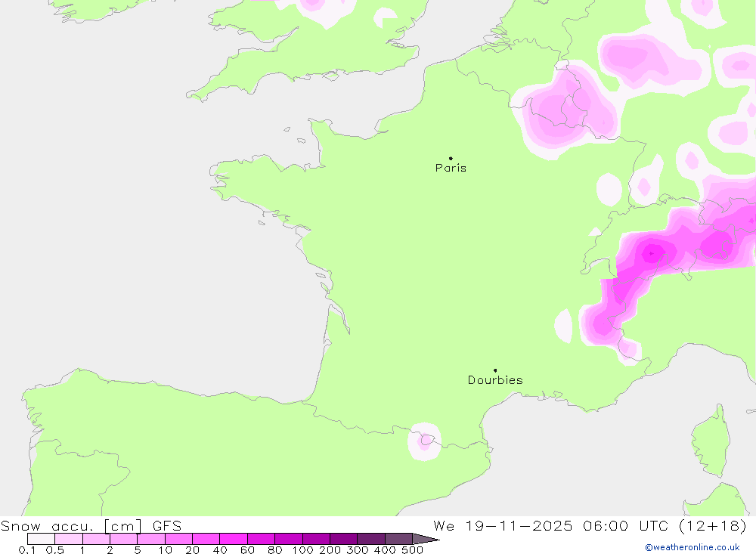Screen dimensions: 756x554
Task: Pick the 2–5 cm legend swatch
Action: [123, 539]
